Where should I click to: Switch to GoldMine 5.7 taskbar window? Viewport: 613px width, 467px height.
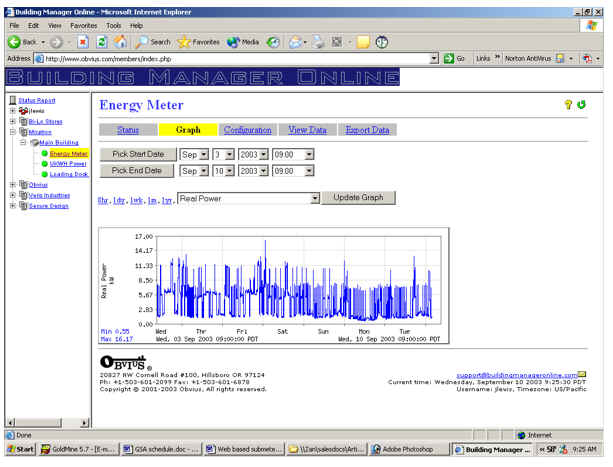[x=79, y=449]
